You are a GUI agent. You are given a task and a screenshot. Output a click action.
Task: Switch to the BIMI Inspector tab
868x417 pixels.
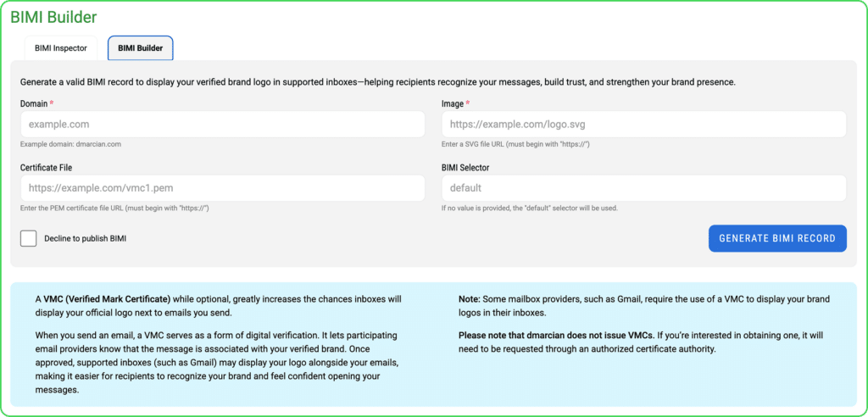pyautogui.click(x=61, y=48)
